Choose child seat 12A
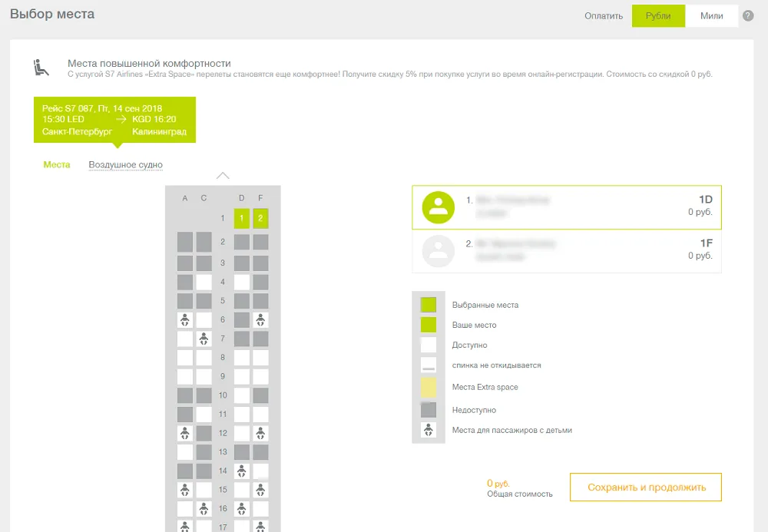 click(185, 433)
